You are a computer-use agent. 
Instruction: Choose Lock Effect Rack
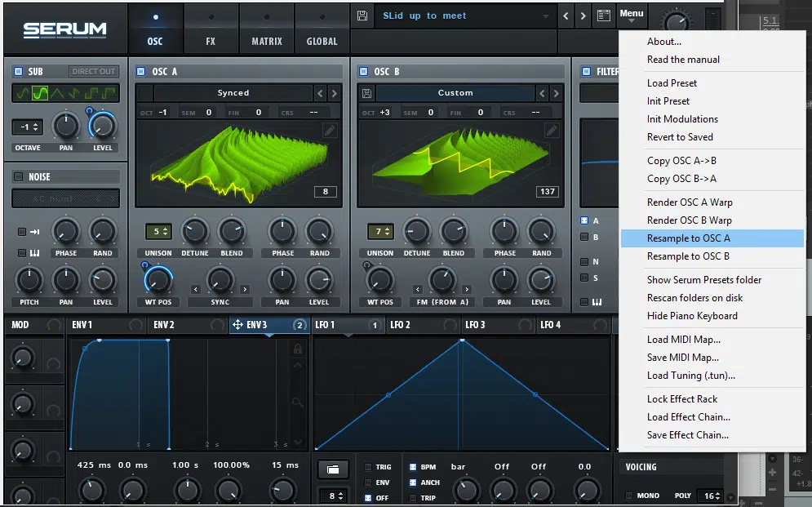(x=682, y=398)
